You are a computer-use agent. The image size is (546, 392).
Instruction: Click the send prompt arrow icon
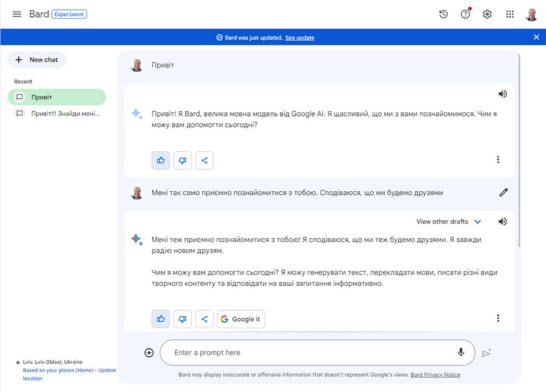click(487, 353)
